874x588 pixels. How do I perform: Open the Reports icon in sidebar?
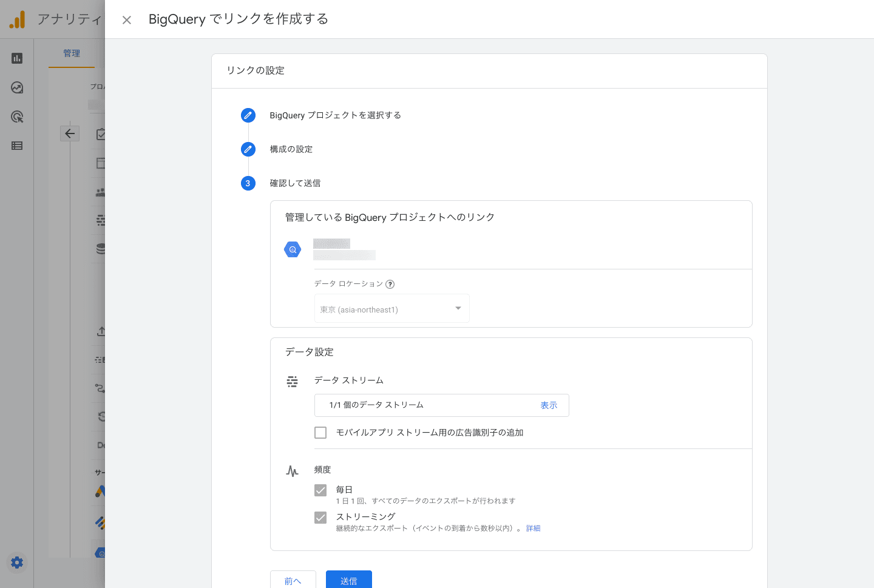click(17, 58)
